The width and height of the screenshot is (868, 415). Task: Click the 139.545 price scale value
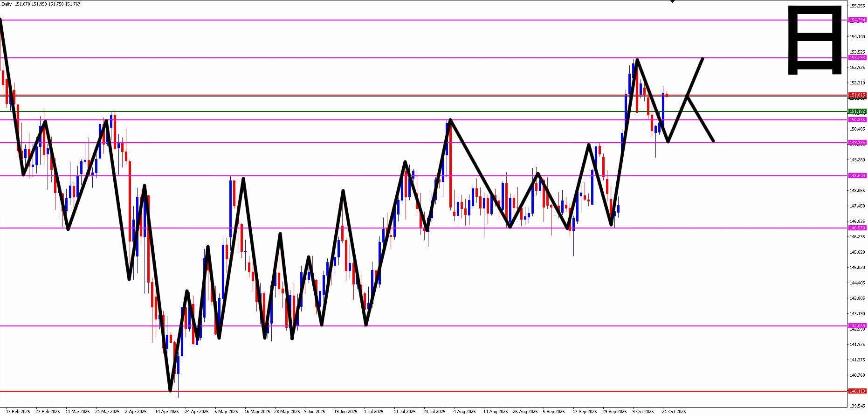(858, 406)
